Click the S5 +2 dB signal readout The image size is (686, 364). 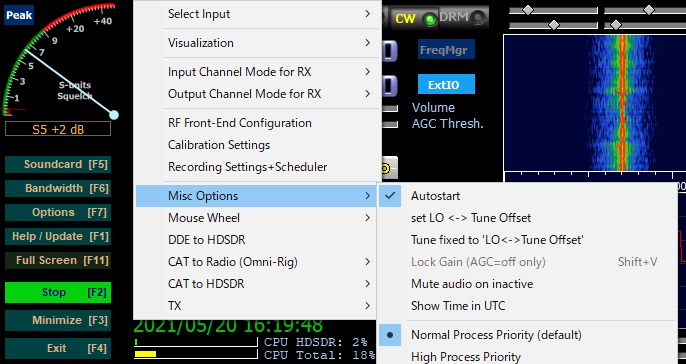pyautogui.click(x=58, y=129)
